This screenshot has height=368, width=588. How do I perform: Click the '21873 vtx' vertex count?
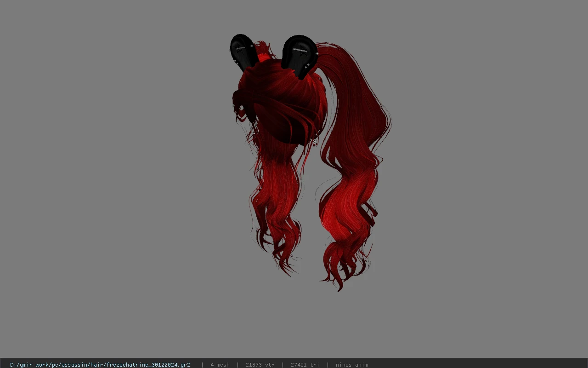(x=260, y=365)
